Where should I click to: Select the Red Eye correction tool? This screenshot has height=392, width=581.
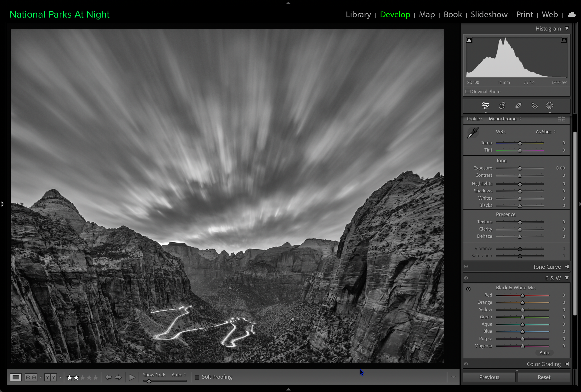tap(535, 106)
